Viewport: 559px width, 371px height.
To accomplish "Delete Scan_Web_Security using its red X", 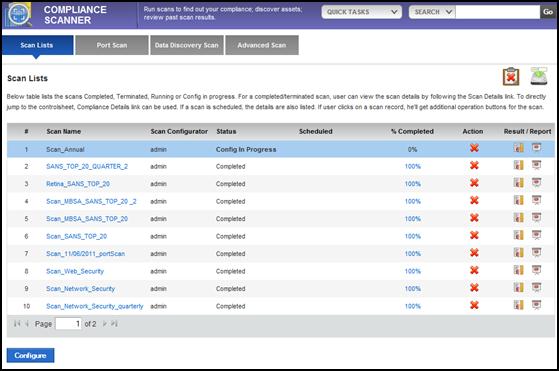I will point(474,270).
